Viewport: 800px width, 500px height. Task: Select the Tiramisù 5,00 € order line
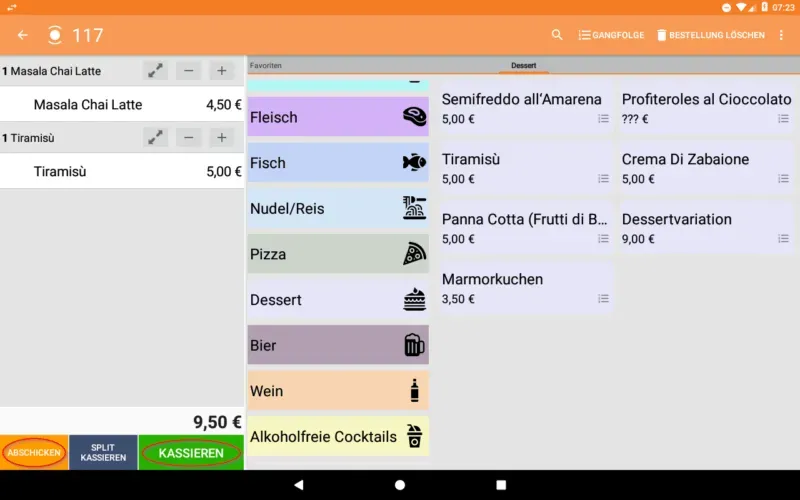122,171
